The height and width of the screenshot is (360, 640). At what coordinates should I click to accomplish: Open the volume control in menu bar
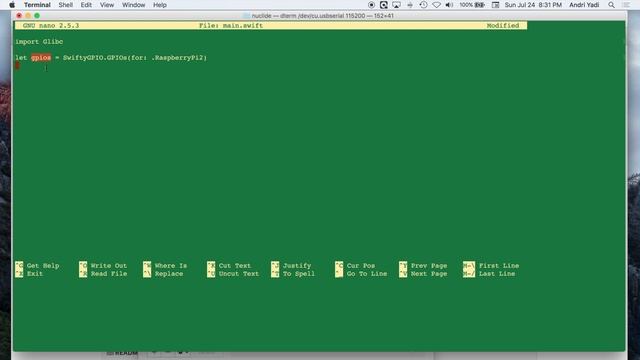(x=449, y=5)
